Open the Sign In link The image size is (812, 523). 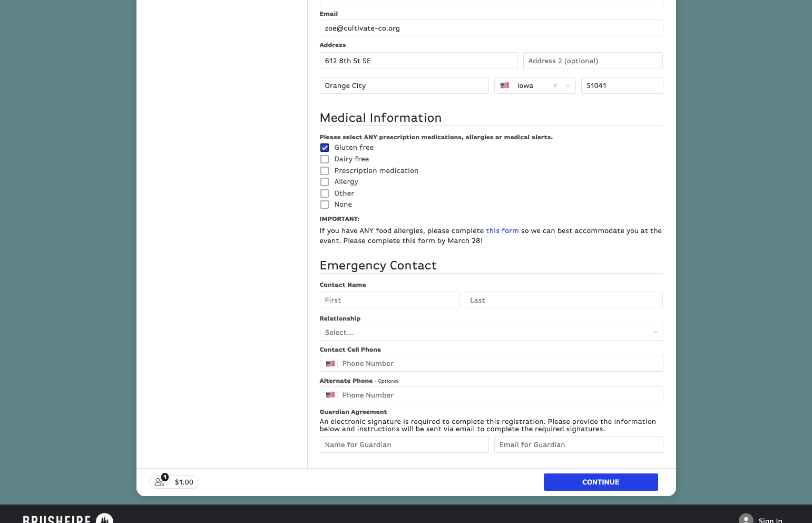pos(770,520)
